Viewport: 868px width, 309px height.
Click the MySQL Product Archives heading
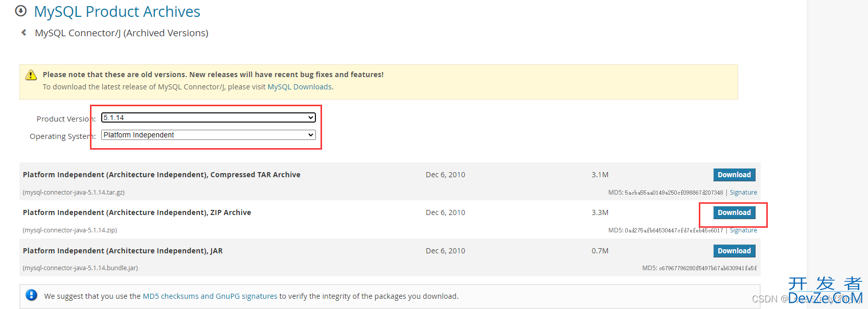[117, 11]
